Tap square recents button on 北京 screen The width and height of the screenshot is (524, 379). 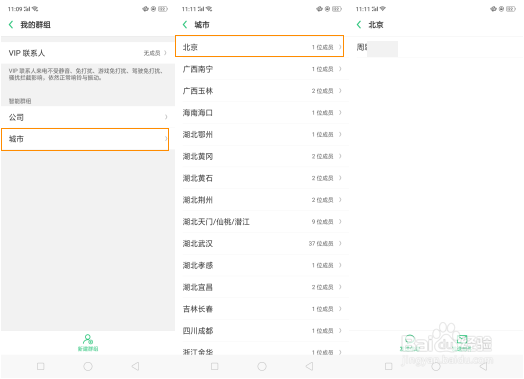[389, 366]
